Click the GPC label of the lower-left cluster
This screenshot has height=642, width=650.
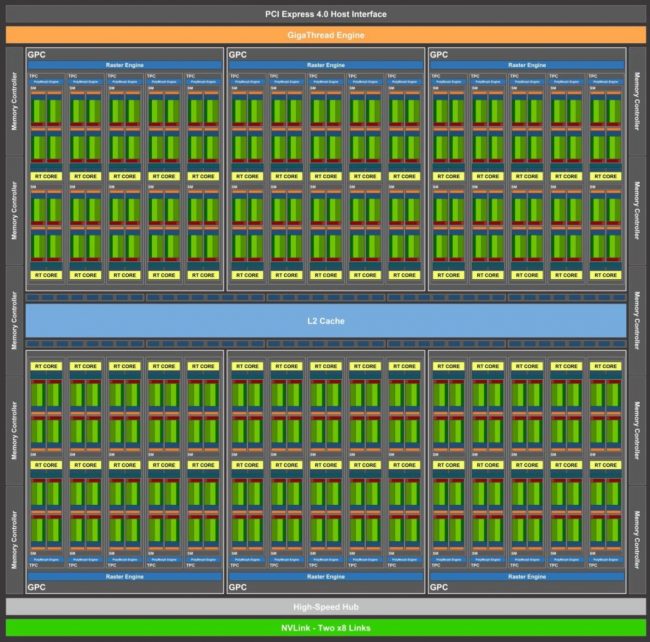(x=36, y=587)
